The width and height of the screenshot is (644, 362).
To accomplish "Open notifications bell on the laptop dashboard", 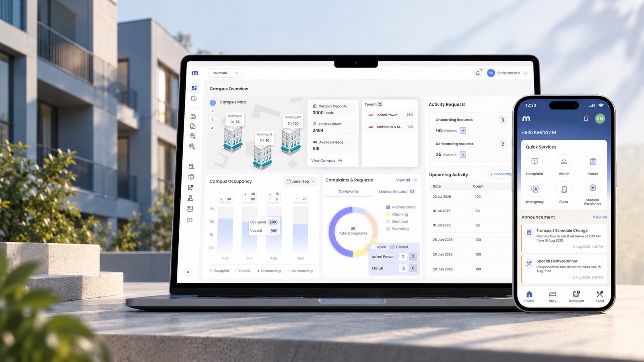I will pyautogui.click(x=478, y=73).
